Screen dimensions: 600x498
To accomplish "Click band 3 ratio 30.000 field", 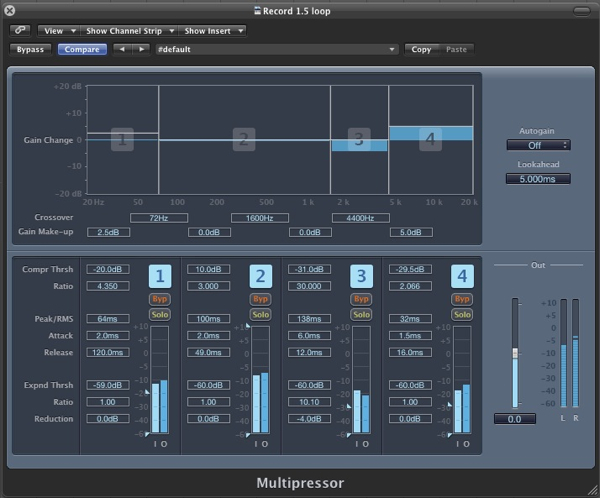I will [x=309, y=286].
